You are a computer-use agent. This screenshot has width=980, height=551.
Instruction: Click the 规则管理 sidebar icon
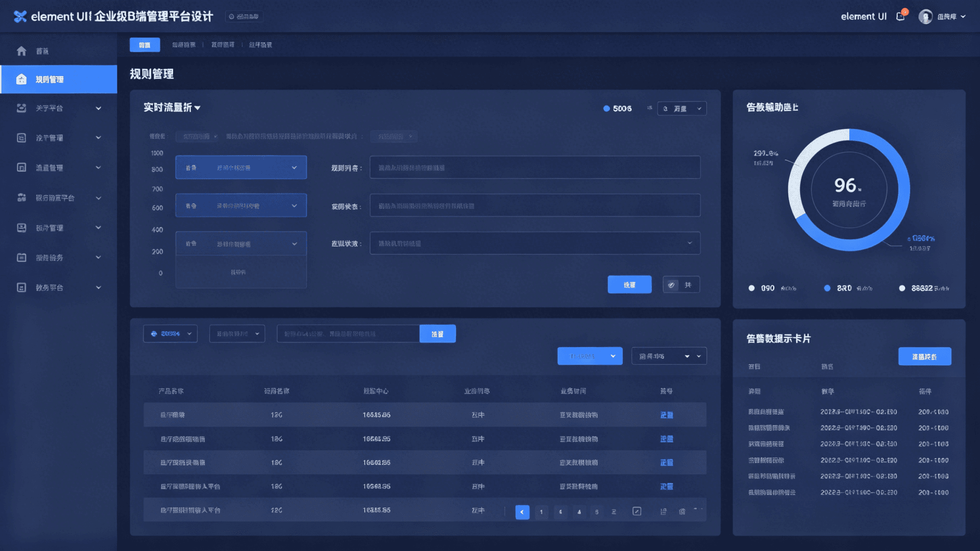pos(21,79)
